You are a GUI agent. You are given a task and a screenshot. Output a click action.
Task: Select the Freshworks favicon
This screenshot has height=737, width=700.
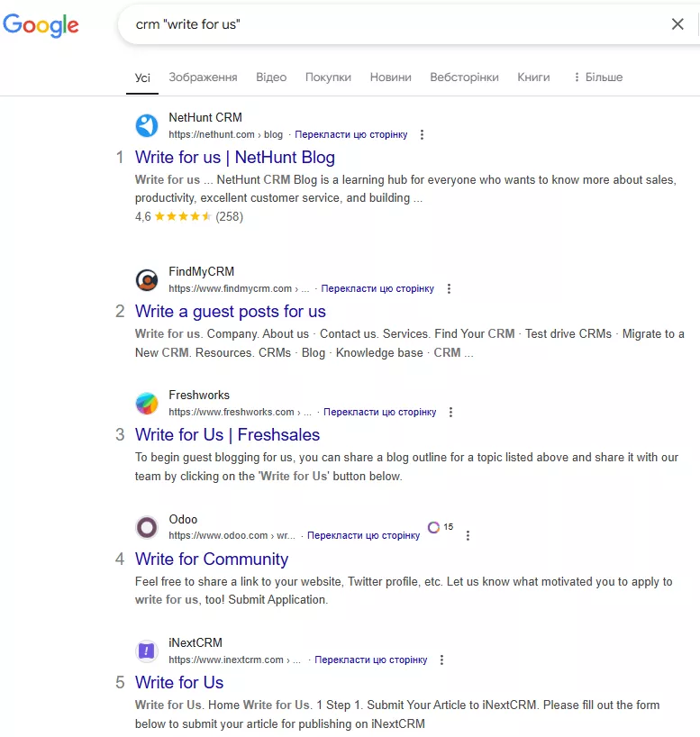click(147, 403)
